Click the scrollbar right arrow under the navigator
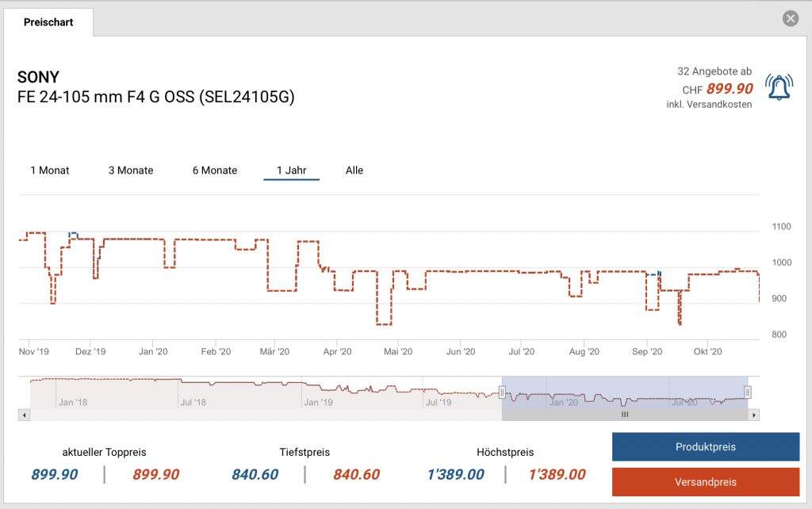Image resolution: width=812 pixels, height=509 pixels. click(753, 415)
